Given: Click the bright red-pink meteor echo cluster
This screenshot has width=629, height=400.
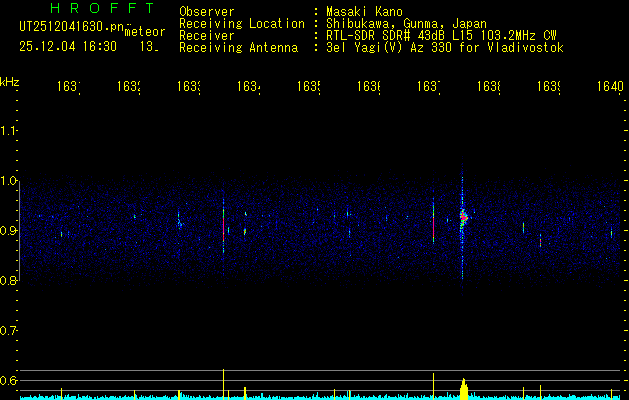Looking at the screenshot, I should pyautogui.click(x=463, y=217).
